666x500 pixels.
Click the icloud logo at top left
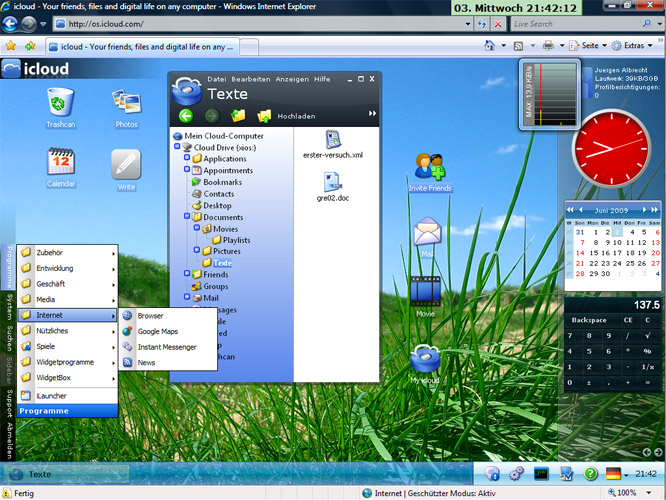pyautogui.click(x=35, y=68)
